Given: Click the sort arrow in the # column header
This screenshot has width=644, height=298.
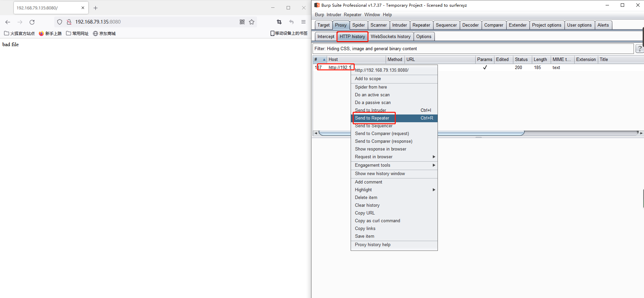Looking at the screenshot, I should point(324,60).
